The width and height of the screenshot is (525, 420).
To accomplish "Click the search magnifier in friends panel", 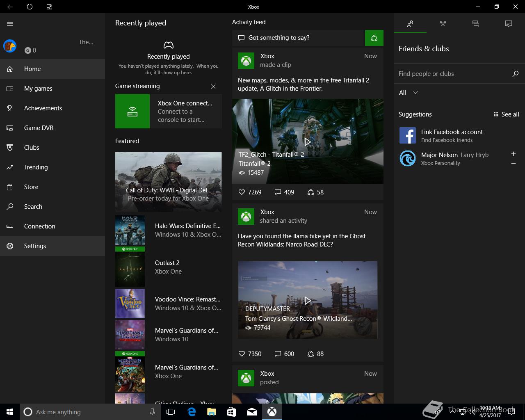I will point(516,74).
